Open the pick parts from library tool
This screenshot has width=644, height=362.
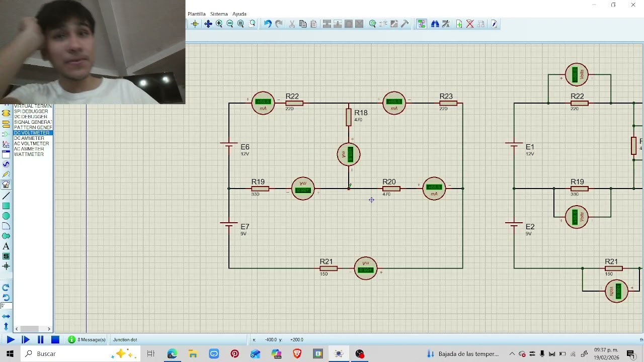click(x=373, y=24)
